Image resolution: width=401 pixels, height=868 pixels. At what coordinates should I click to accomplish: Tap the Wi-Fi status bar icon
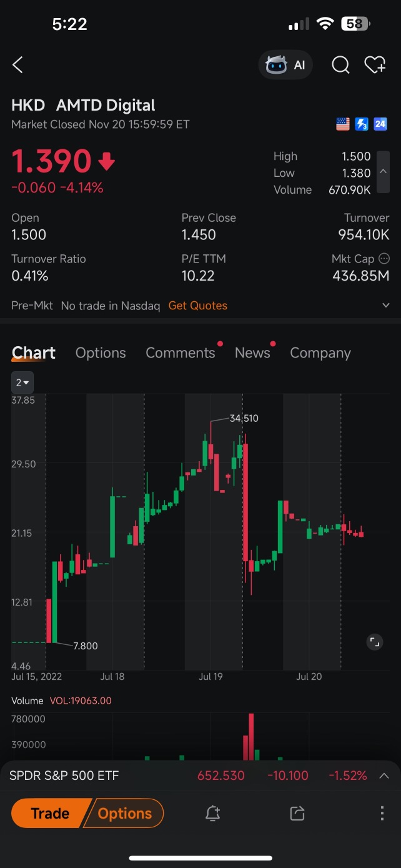[x=325, y=24]
